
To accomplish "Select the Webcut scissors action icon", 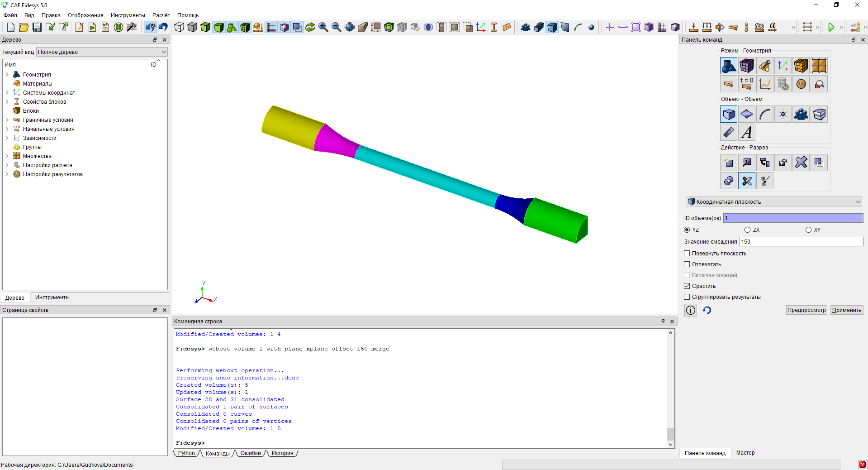I will click(x=747, y=181).
